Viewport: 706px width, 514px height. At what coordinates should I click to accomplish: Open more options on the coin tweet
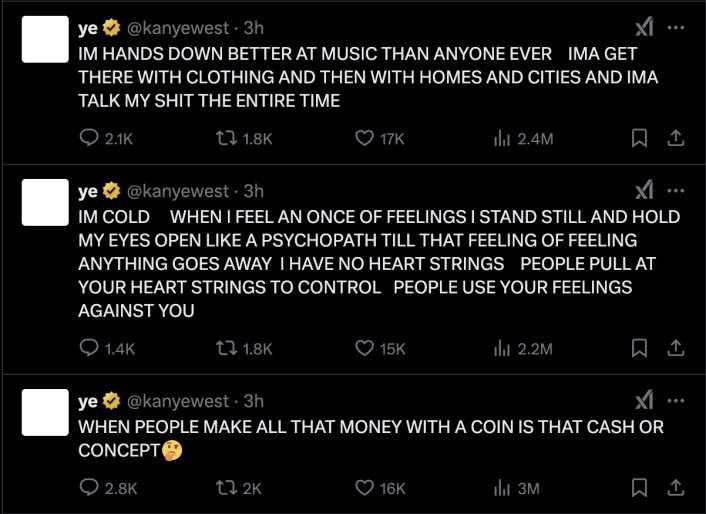pos(676,400)
